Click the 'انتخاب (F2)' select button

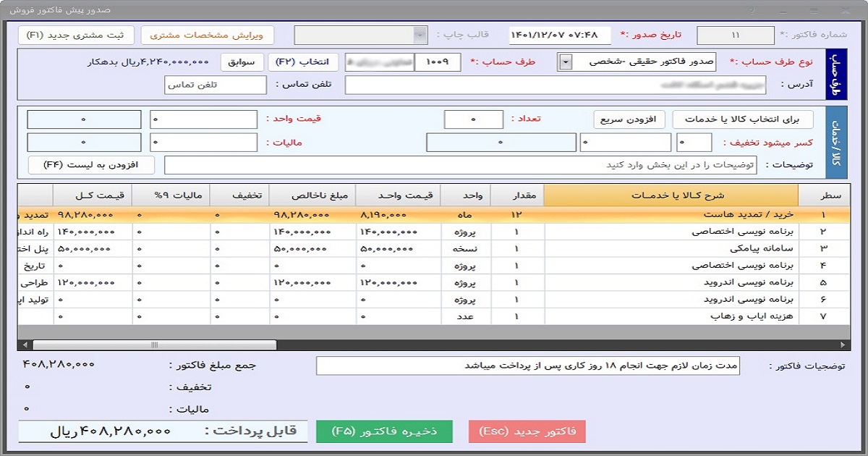pos(303,62)
